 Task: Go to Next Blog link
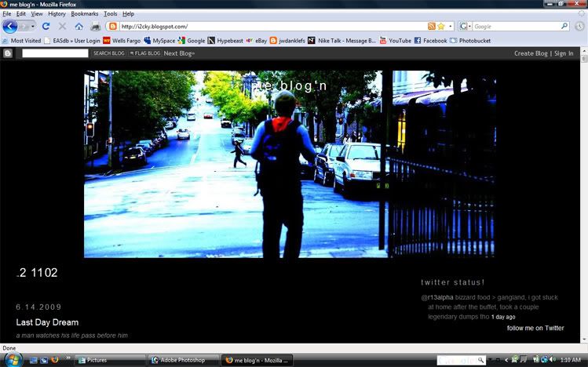pos(179,53)
